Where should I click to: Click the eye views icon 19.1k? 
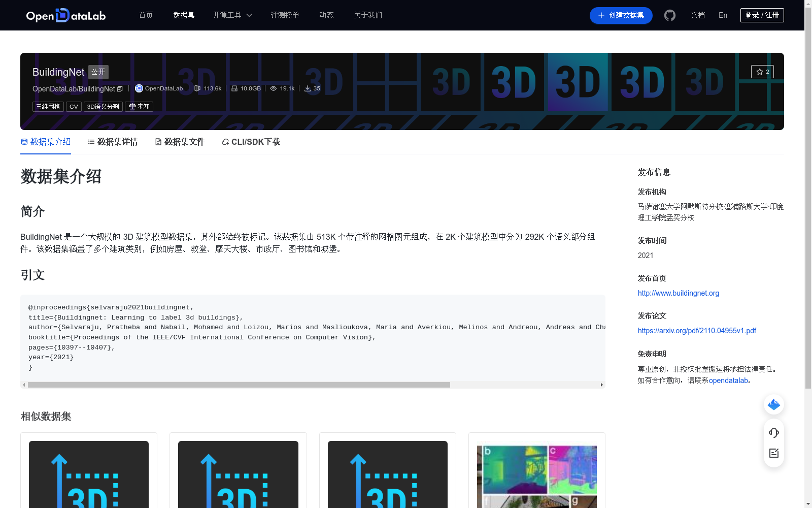[274, 88]
